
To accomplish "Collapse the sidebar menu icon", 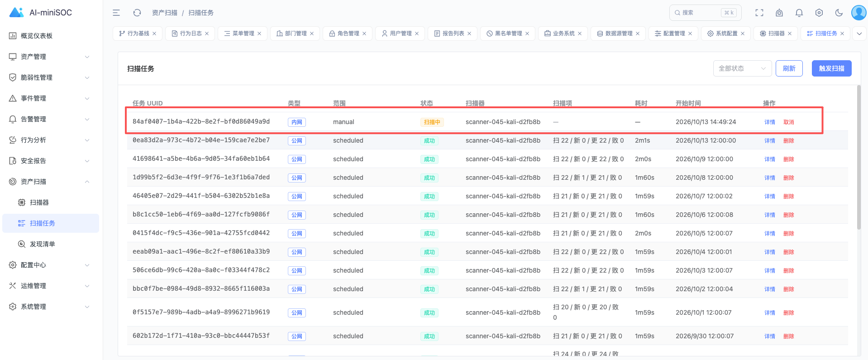I will 116,13.
